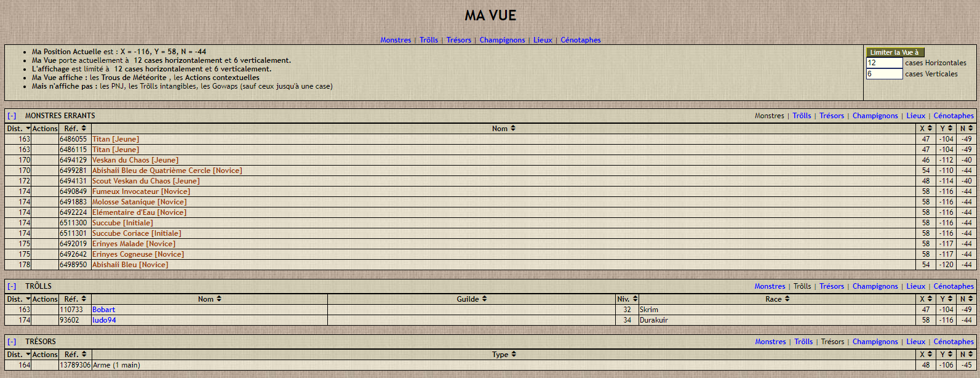Image resolution: width=980 pixels, height=378 pixels.
Task: Sort monsters by Réf. column arrows
Action: click(84, 129)
